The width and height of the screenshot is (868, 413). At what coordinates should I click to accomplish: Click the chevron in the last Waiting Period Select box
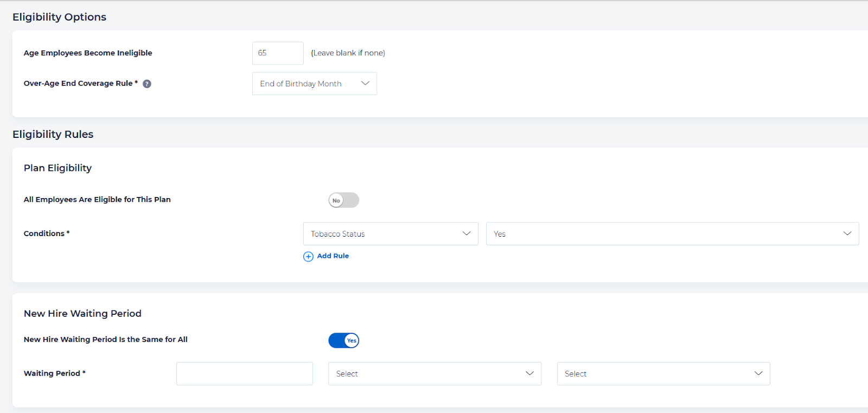pos(758,373)
